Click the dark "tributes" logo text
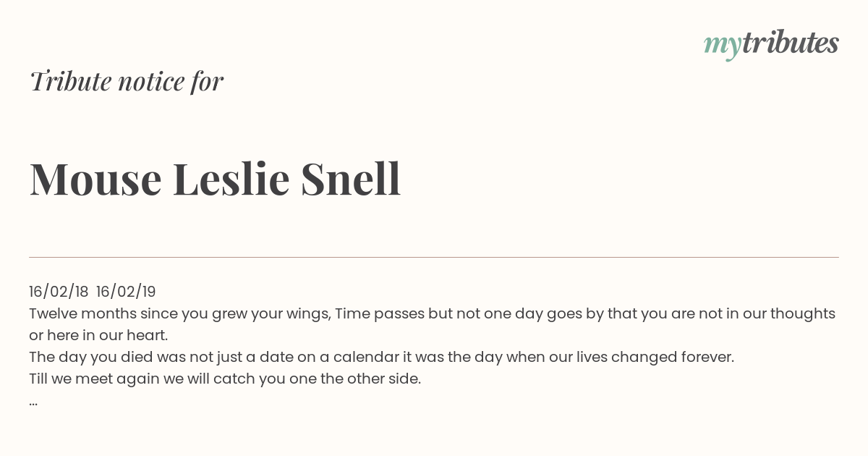 click(x=791, y=43)
